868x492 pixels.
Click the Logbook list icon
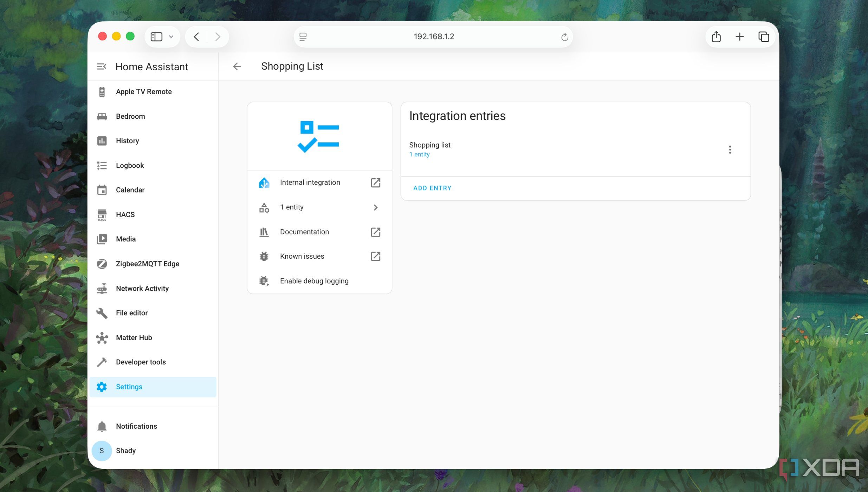click(x=102, y=166)
